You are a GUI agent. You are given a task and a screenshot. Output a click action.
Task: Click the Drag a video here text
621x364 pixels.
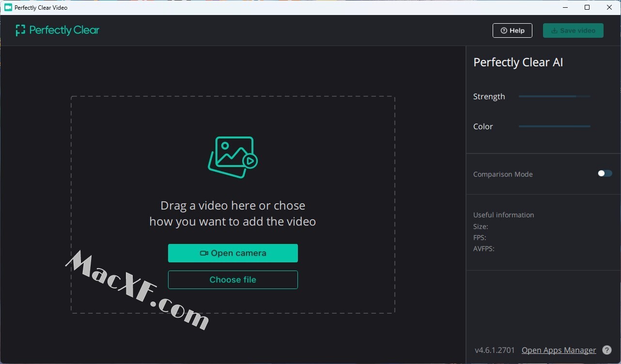tap(233, 213)
